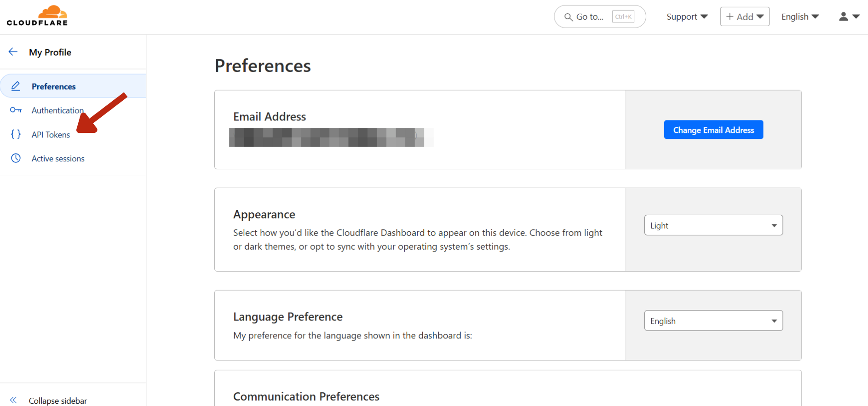The height and width of the screenshot is (406, 868).
Task: Click the Cloudflare logo
Action: [37, 16]
